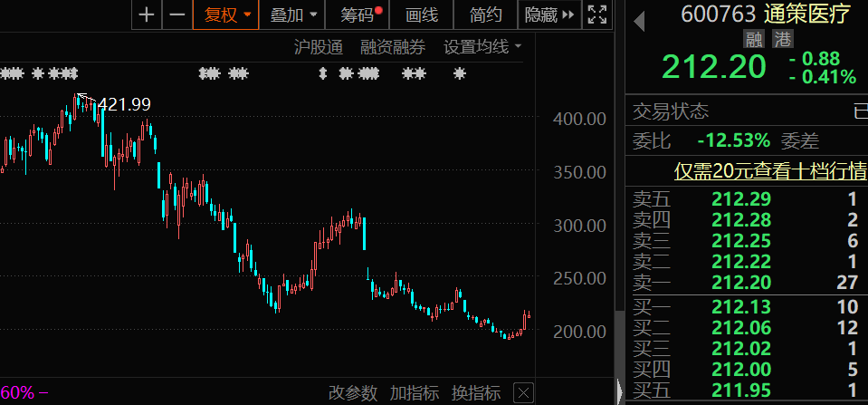Toggle the 融资融券 overlay display

point(392,47)
